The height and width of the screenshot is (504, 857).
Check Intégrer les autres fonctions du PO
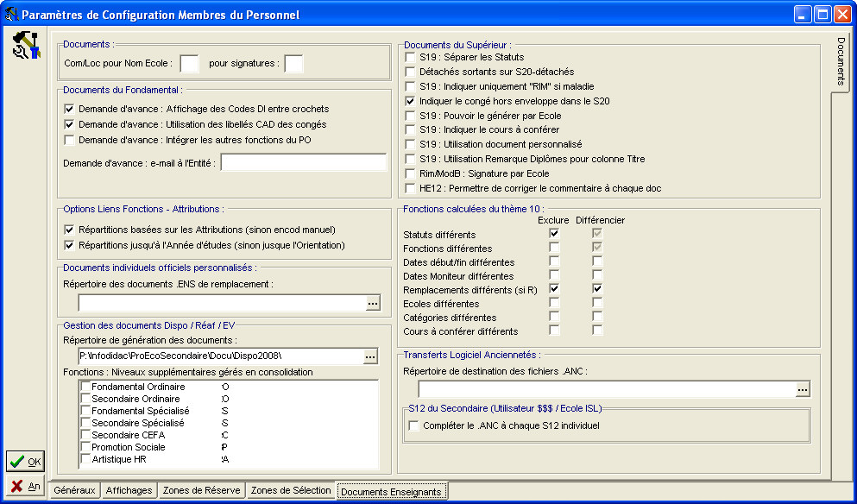point(69,140)
